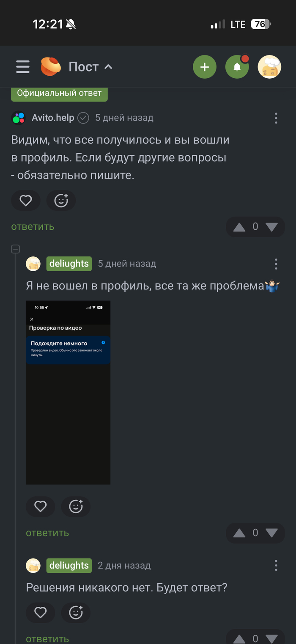Downvote the Avito.help comment
This screenshot has width=296, height=644.
271,227
